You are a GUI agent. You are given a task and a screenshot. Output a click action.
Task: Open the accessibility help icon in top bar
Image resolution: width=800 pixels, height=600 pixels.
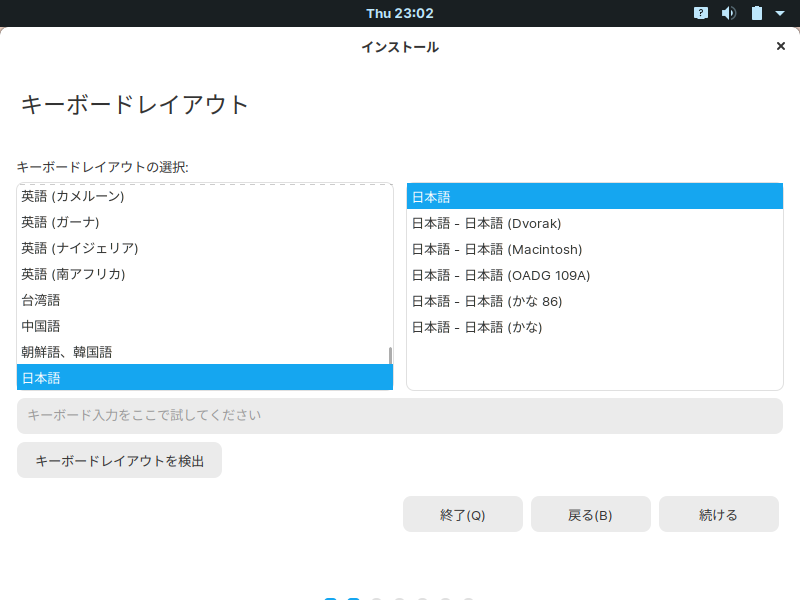click(x=701, y=13)
